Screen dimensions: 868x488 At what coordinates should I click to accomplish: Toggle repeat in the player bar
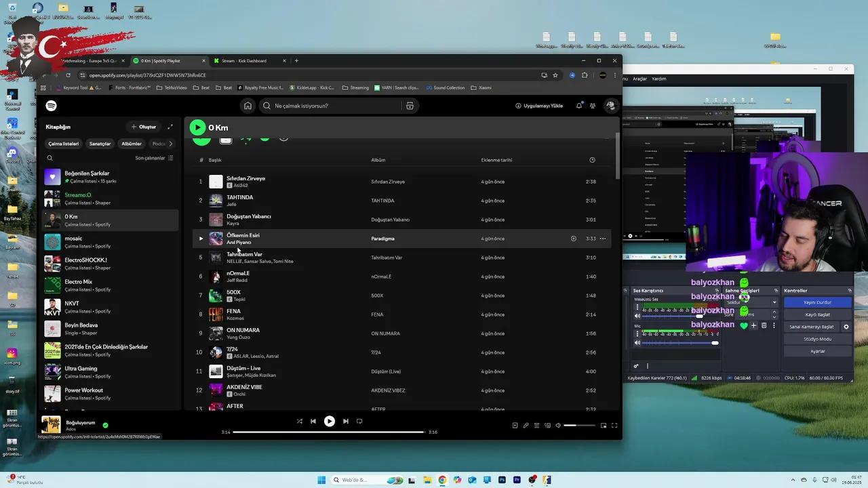(x=359, y=421)
